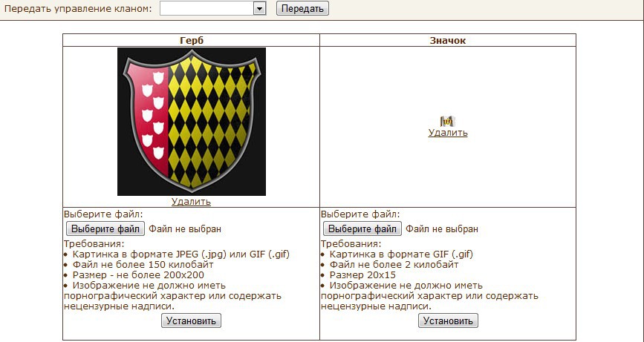Click the label Передать управление кланом

click(x=78, y=9)
